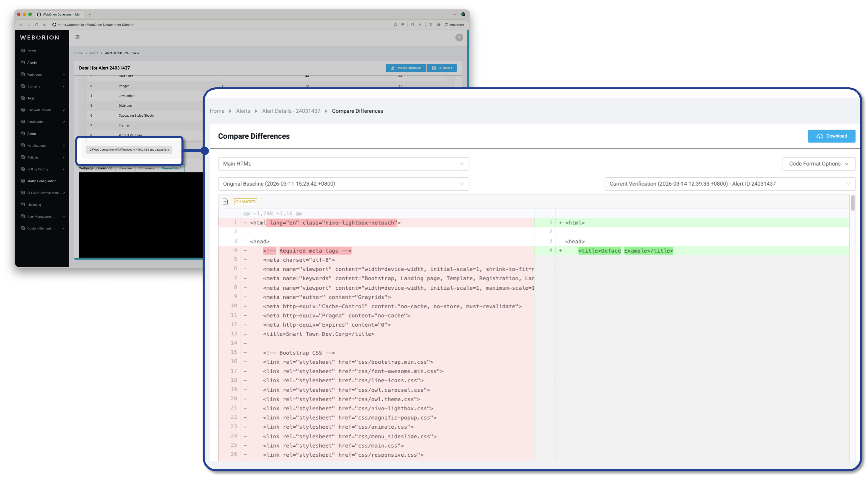This screenshot has height=477, width=868.
Task: Collapse the WebOrion sidebar via the toggle icon
Action: 77,37
